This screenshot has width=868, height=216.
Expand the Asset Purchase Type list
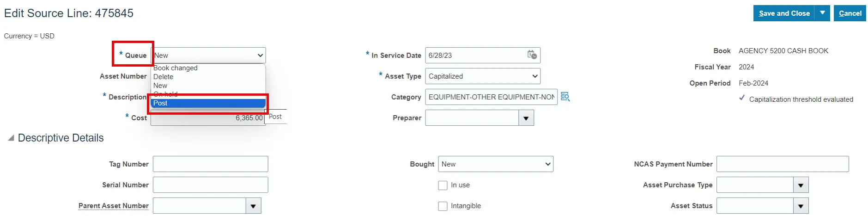pos(801,185)
